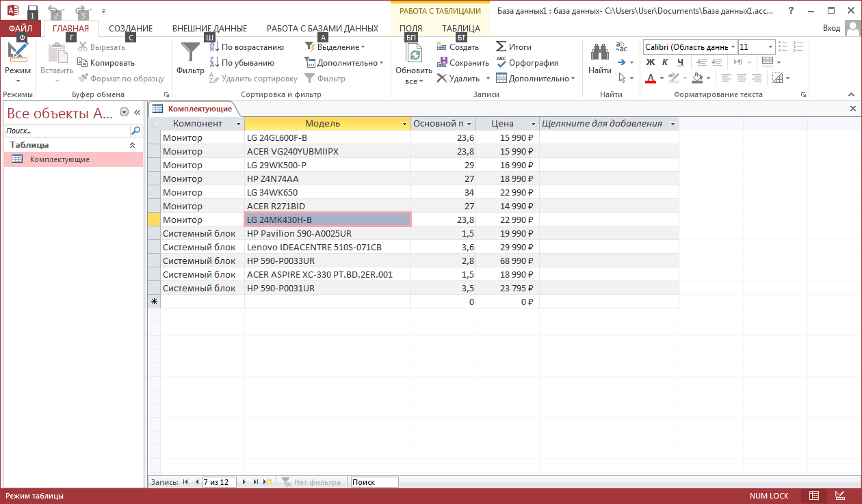The image size is (862, 504).
Task: Click Копировать in the clipboard group
Action: (106, 62)
